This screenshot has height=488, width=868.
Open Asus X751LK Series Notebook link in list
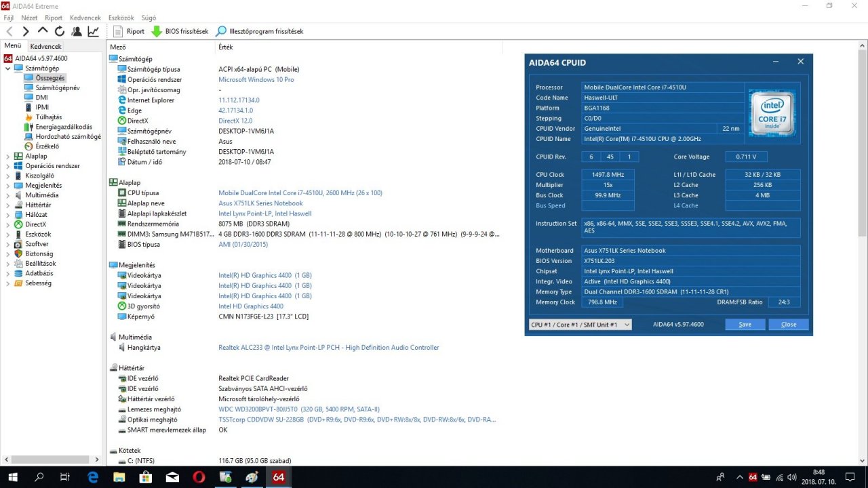click(x=260, y=203)
